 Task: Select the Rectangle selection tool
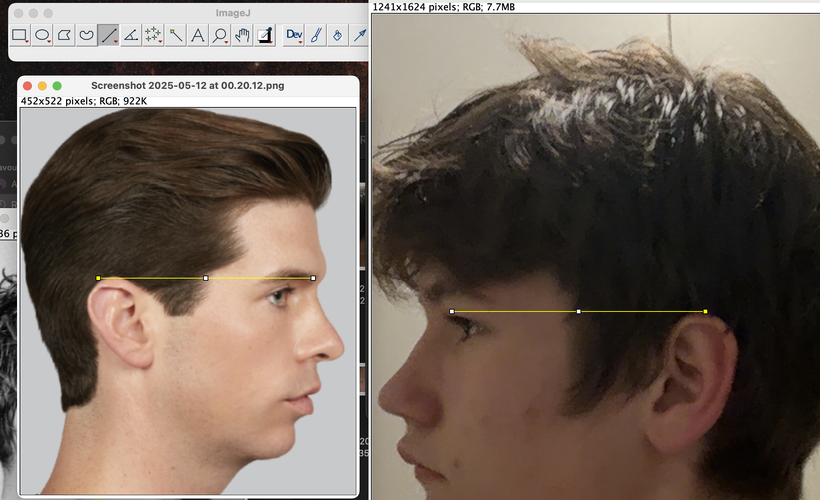pyautogui.click(x=20, y=36)
